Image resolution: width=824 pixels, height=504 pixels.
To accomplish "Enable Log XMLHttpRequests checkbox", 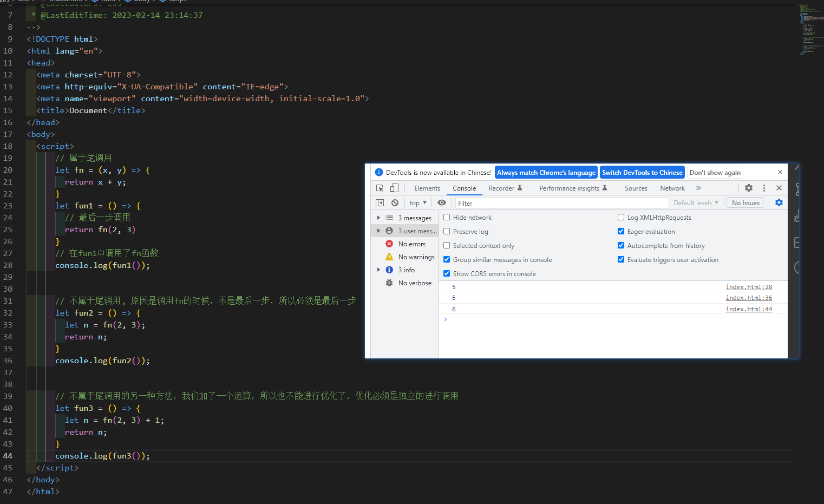I will (x=621, y=217).
